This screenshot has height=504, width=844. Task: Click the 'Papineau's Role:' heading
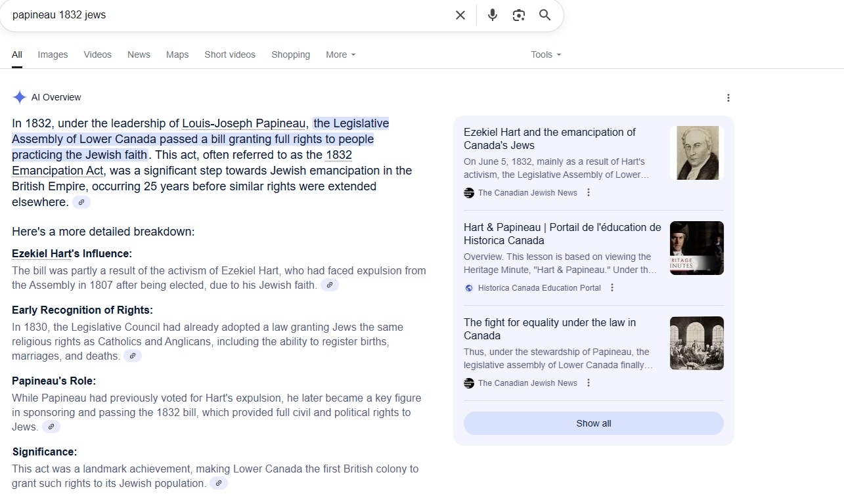tap(54, 381)
